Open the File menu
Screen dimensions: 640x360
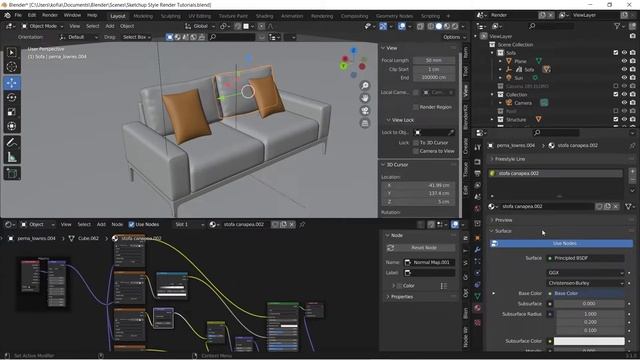pos(18,15)
